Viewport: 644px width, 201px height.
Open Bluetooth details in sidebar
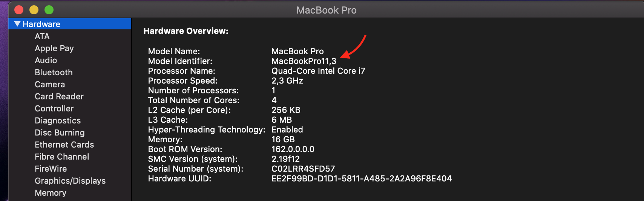tap(54, 72)
